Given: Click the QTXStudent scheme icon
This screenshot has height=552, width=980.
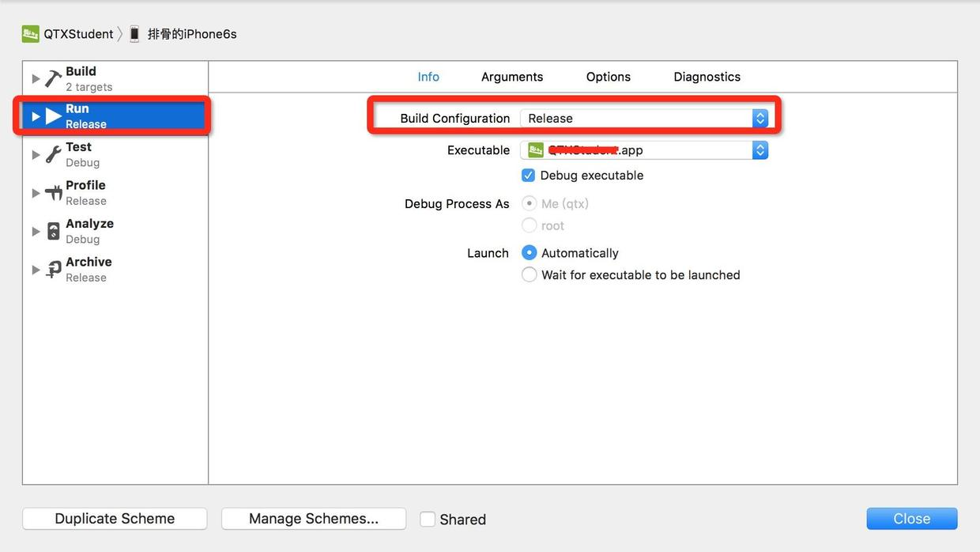Looking at the screenshot, I should [x=31, y=34].
